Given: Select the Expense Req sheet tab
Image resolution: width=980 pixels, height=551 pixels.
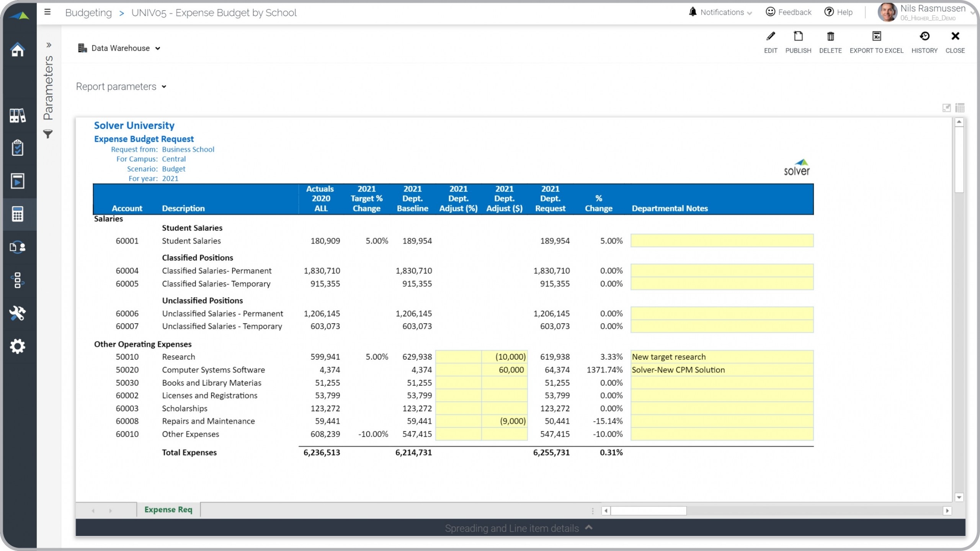Looking at the screenshot, I should tap(168, 510).
